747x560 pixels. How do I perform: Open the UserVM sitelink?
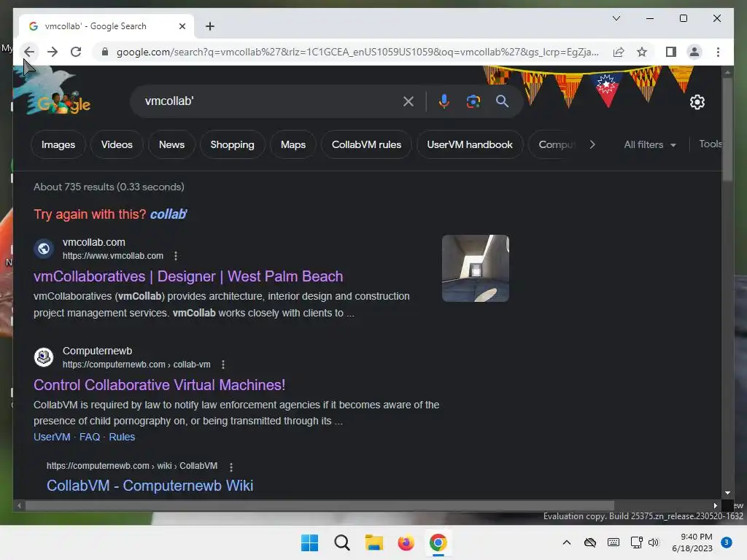tap(52, 437)
